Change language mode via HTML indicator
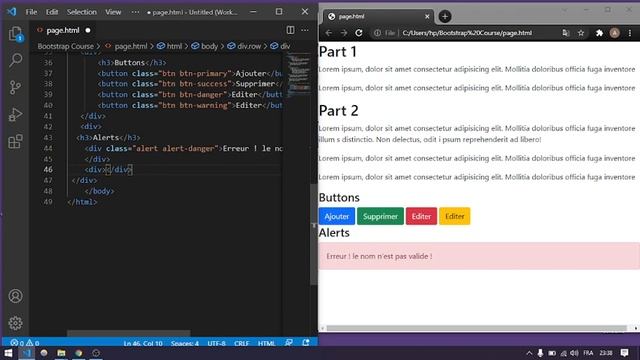Viewport: 640px width, 360px height. [266, 343]
